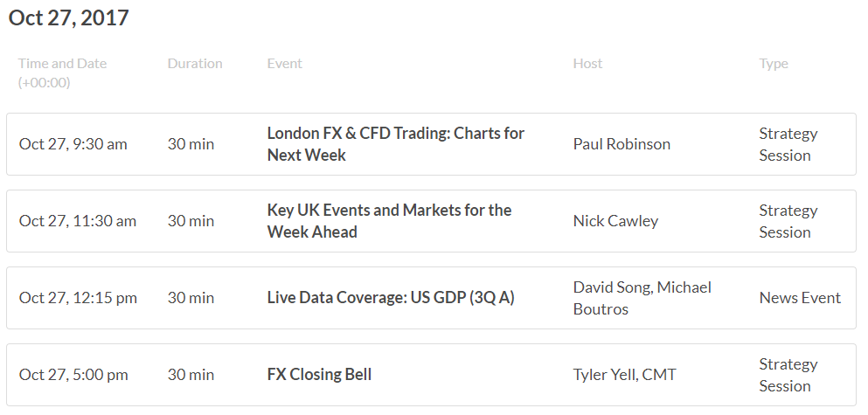The height and width of the screenshot is (415, 868).
Task: Click the Oct 27, 11:30 am time cell
Action: (x=78, y=221)
